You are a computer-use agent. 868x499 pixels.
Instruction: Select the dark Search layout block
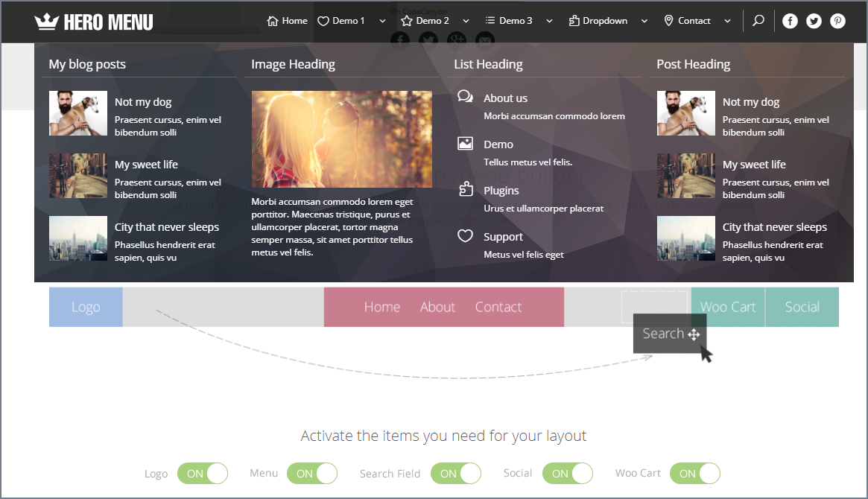click(x=670, y=334)
